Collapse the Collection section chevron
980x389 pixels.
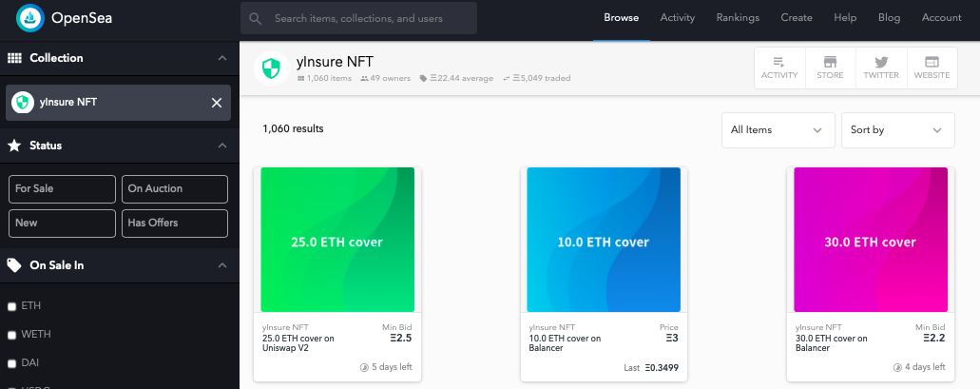221,57
